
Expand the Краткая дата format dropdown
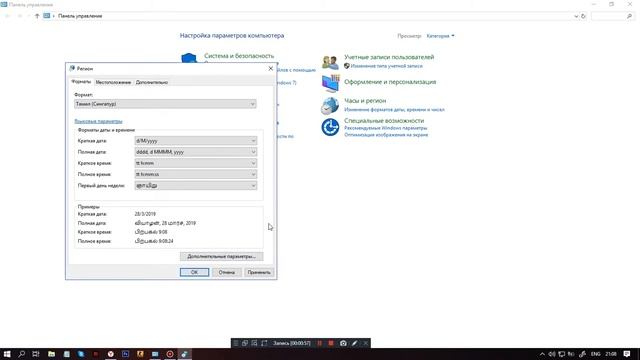[196, 141]
